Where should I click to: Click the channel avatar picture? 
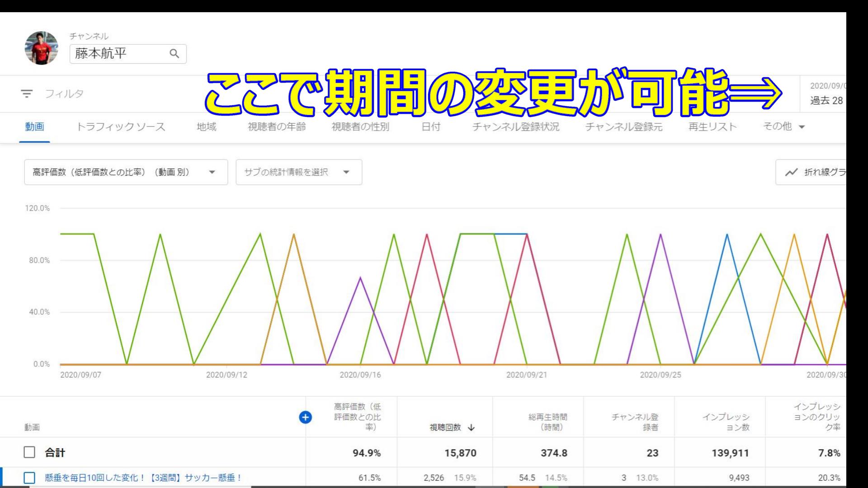click(41, 48)
